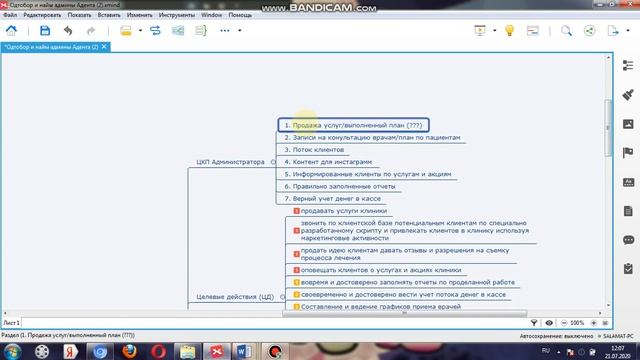Click the 100% zoom level value
640x360 pixels.
click(577, 323)
